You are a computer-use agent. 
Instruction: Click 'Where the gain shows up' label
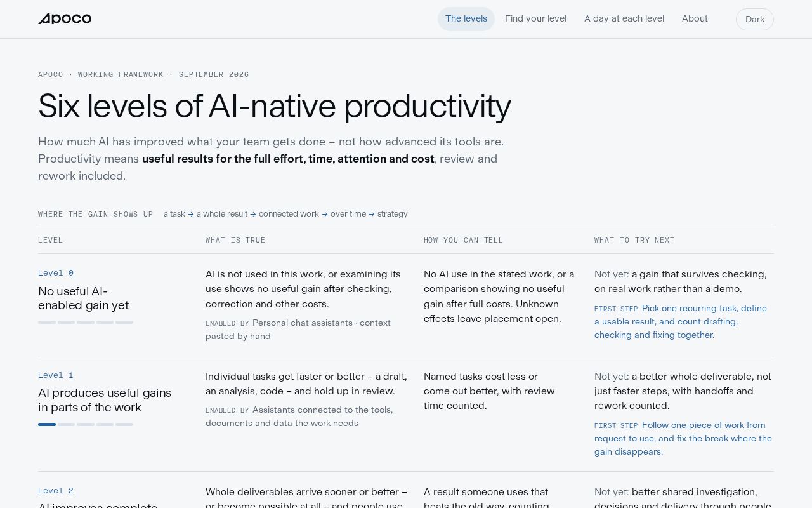pos(95,214)
